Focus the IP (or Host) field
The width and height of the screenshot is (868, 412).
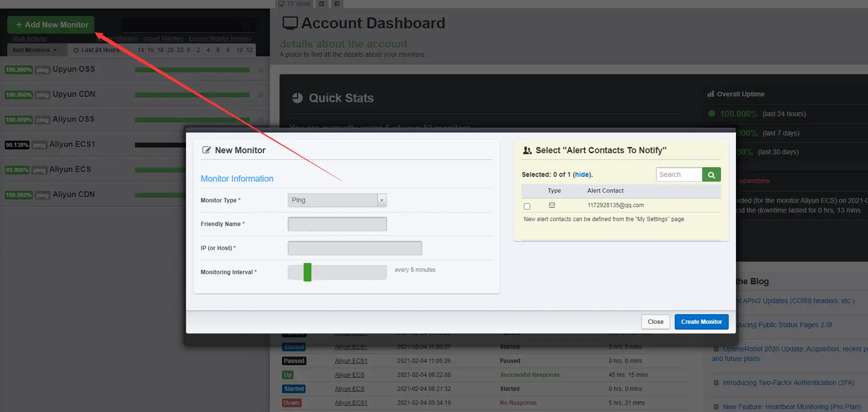355,248
